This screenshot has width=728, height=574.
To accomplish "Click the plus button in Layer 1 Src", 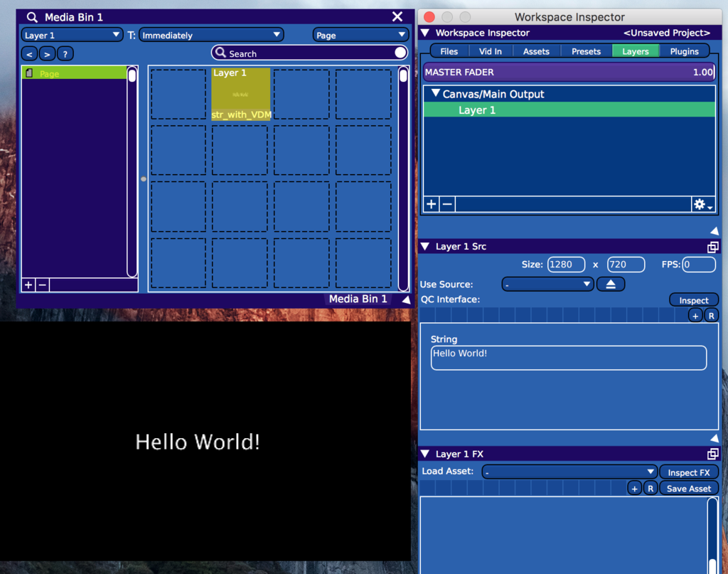I will [x=695, y=316].
